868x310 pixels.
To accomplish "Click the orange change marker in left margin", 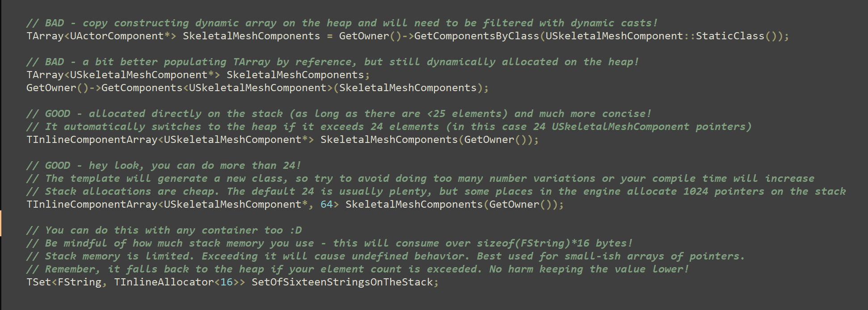I will [x=1, y=223].
